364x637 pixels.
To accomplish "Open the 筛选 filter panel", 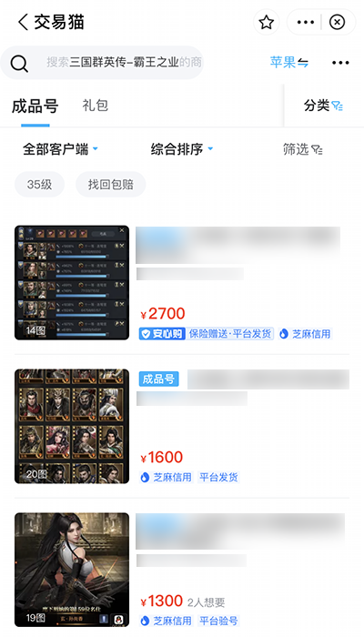I will [x=303, y=149].
